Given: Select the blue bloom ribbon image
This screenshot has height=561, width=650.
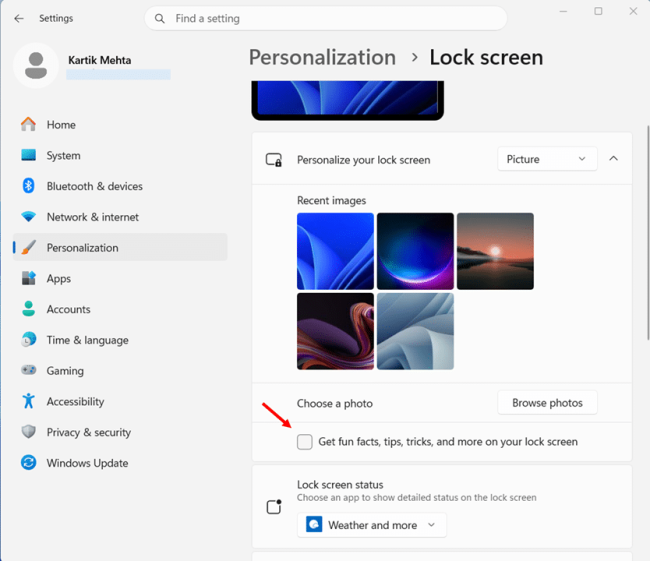Looking at the screenshot, I should click(335, 251).
